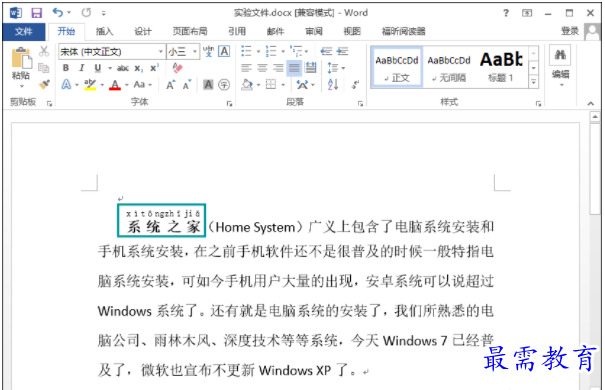Open line spacing dropdown
605x390 pixels.
pyautogui.click(x=343, y=68)
